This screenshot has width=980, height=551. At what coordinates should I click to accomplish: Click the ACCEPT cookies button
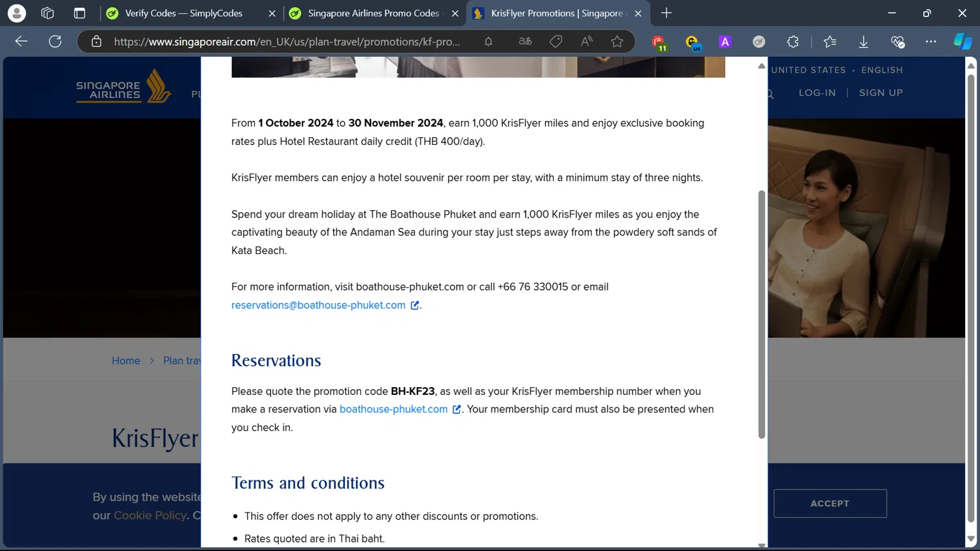click(830, 503)
